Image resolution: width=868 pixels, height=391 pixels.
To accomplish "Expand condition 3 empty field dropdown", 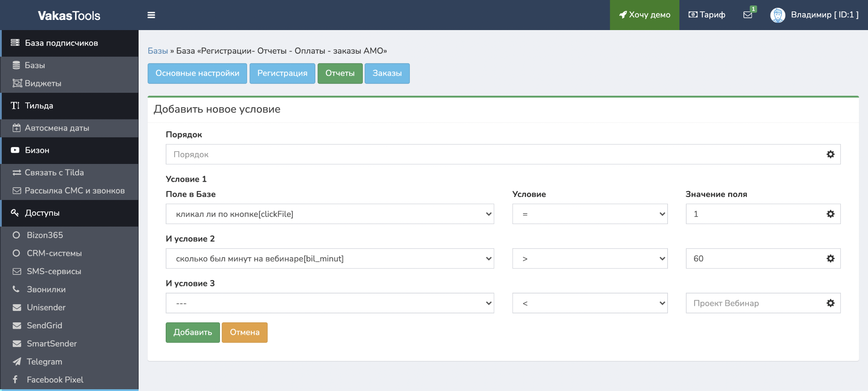I will click(329, 303).
